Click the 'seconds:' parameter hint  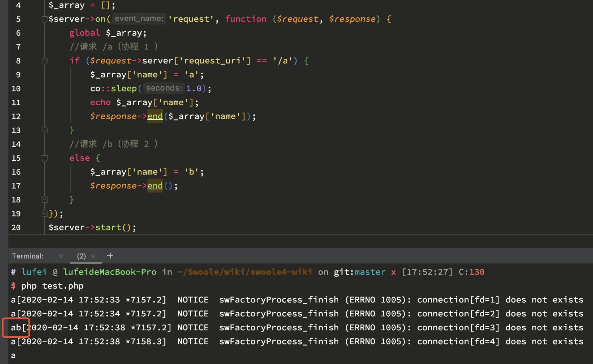coord(164,88)
